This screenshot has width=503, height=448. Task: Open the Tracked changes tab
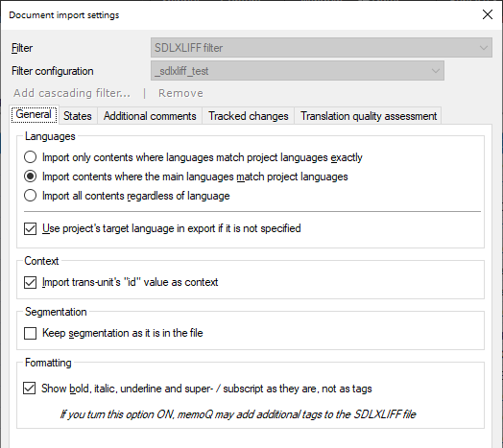249,116
